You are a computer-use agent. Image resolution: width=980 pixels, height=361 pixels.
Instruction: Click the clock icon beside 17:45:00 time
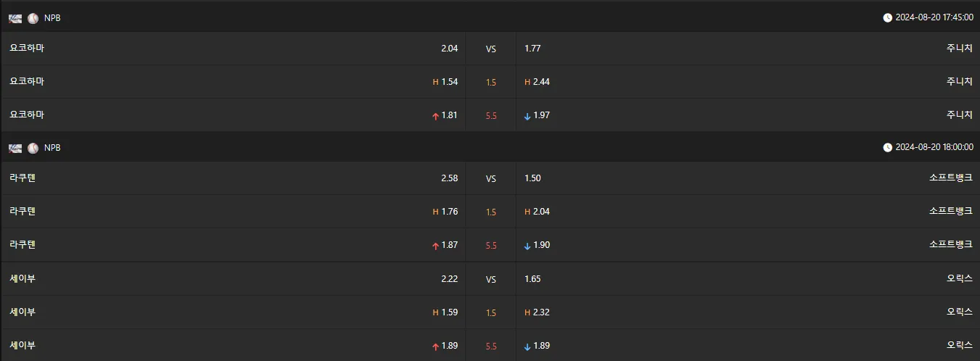point(888,18)
